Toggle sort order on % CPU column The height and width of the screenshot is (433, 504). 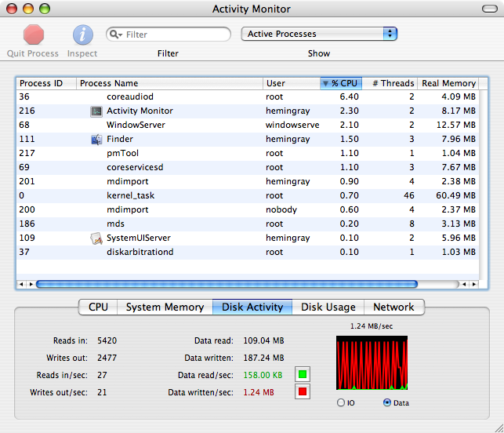[341, 83]
